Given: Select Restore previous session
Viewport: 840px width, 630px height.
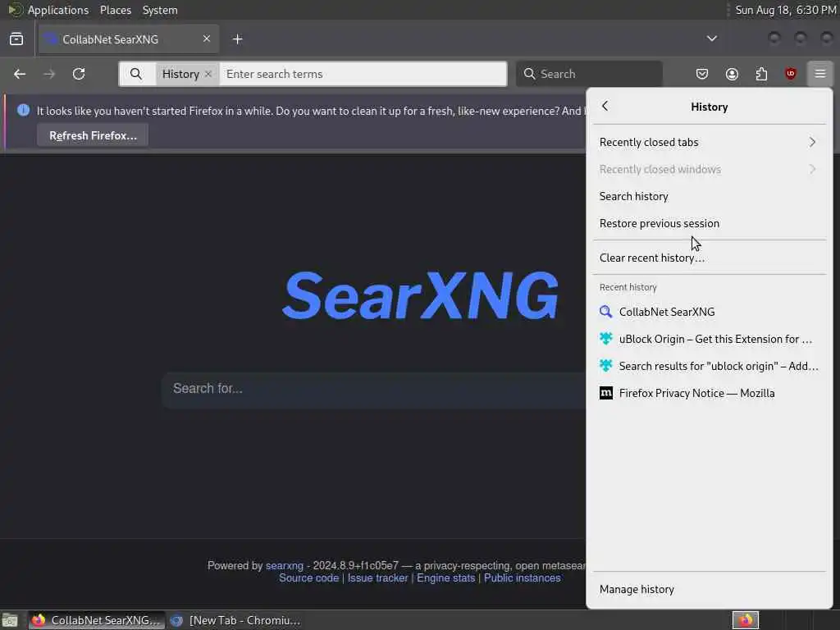Looking at the screenshot, I should (x=709, y=223).
